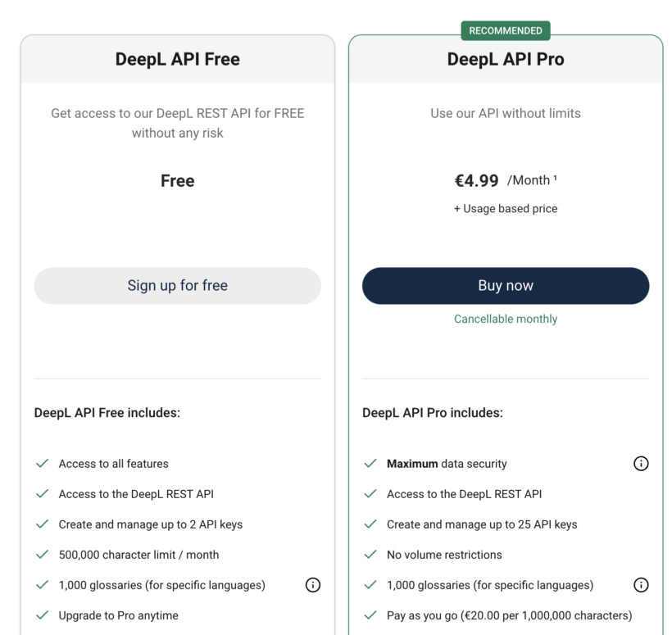Select the DeepL API Pro card header

[x=505, y=58]
